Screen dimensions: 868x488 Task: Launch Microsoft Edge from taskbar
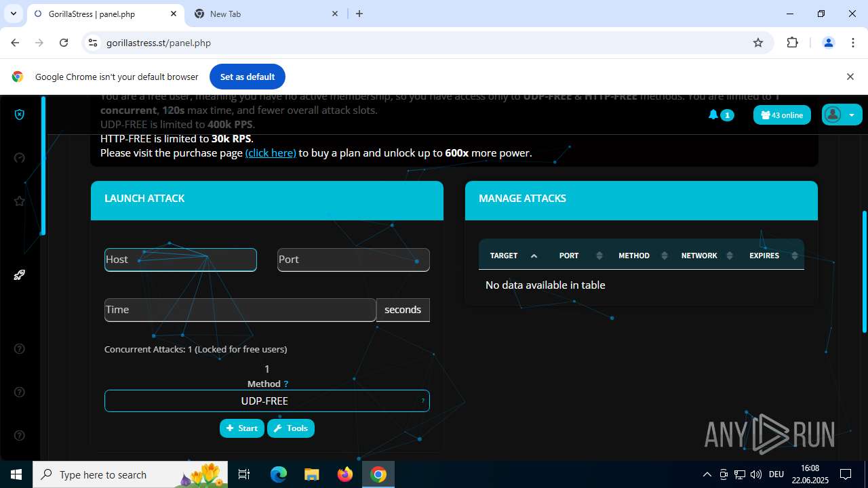(279, 474)
